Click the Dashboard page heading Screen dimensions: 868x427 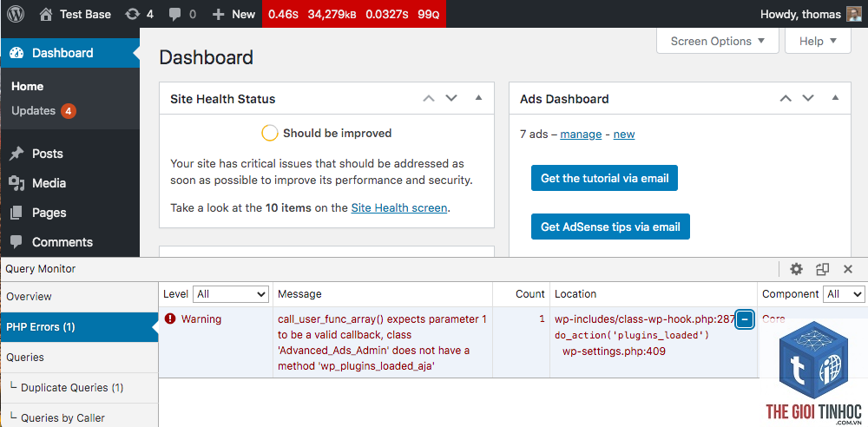click(x=206, y=57)
